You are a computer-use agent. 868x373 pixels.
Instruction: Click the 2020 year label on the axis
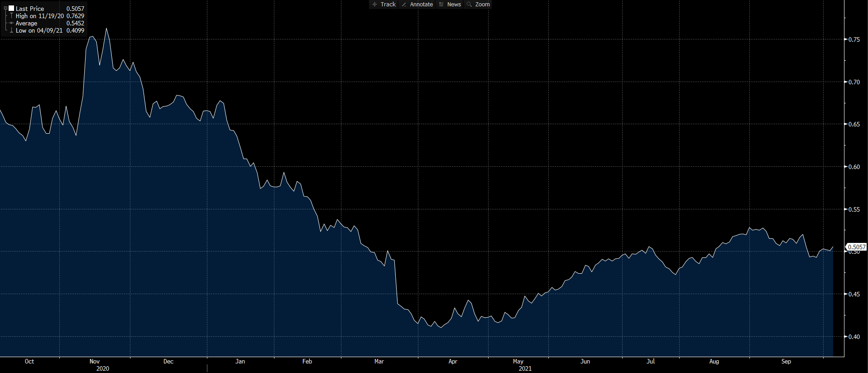tap(103, 368)
